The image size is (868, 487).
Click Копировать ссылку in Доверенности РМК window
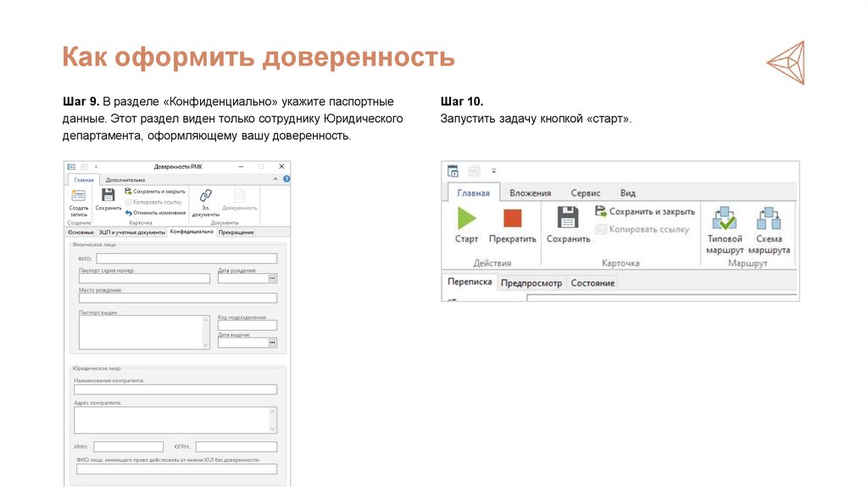(153, 202)
